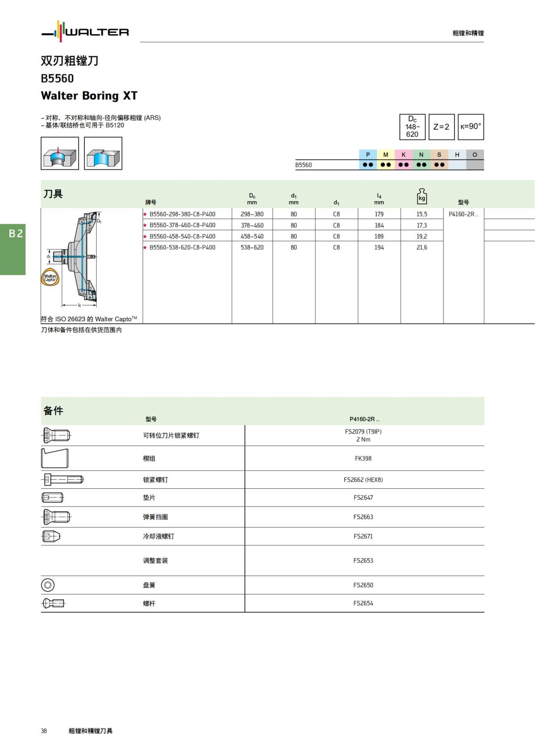Click the FK398 part number
Image resolution: width=535 pixels, height=756 pixels.
point(363,458)
